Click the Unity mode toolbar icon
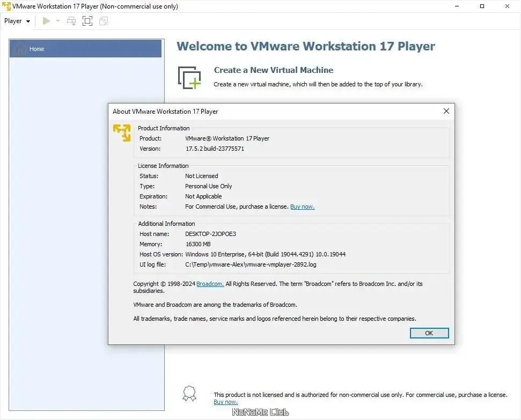 pyautogui.click(x=104, y=21)
